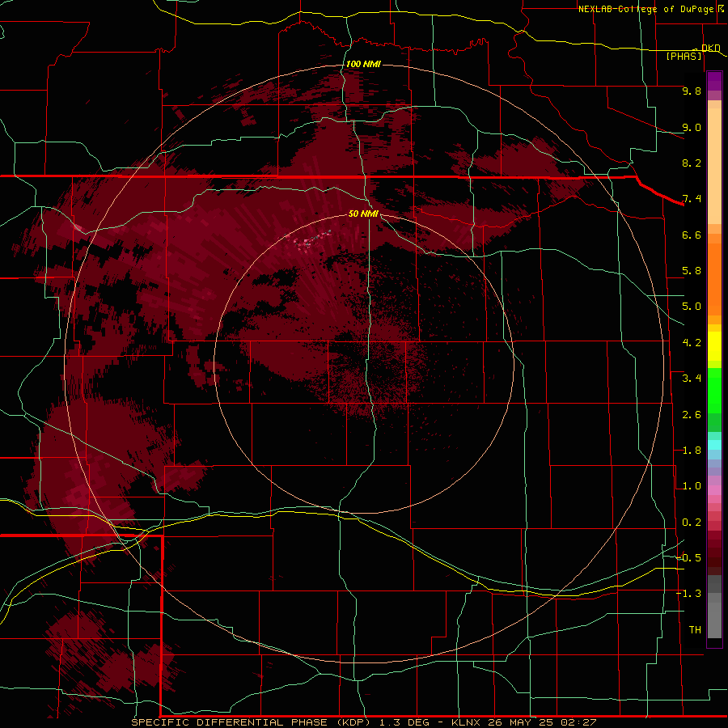This screenshot has width=728, height=728.
Task: Click the [PHAS] legend unit label
Action: (x=684, y=56)
